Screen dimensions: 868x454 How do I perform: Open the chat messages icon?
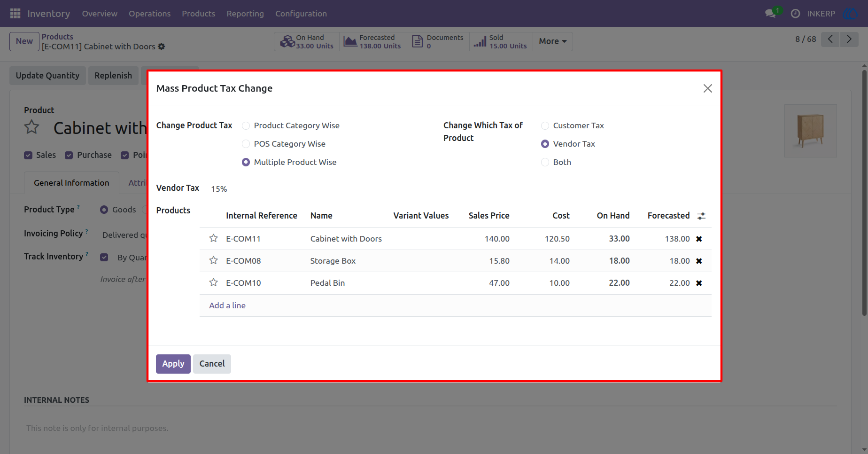pyautogui.click(x=770, y=14)
